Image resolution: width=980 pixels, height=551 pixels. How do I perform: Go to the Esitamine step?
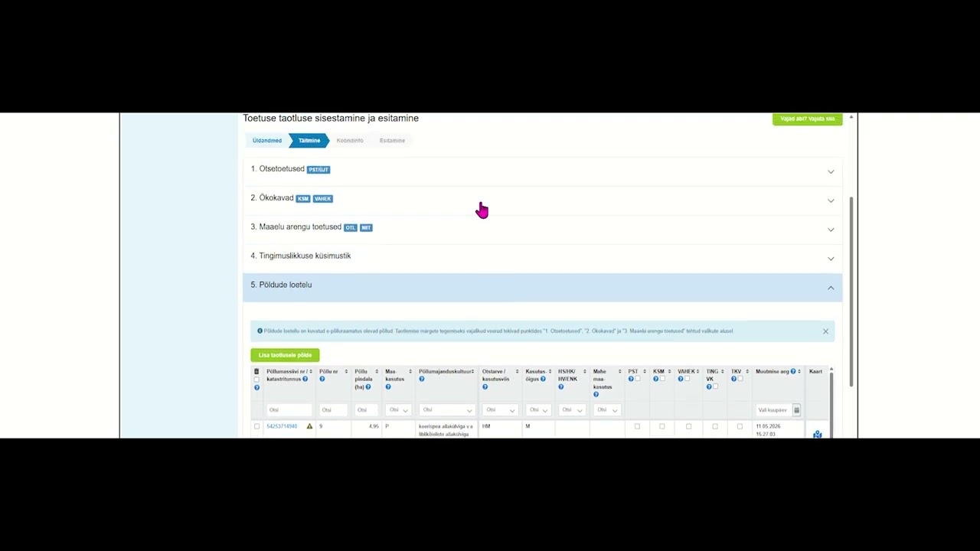pyautogui.click(x=392, y=141)
